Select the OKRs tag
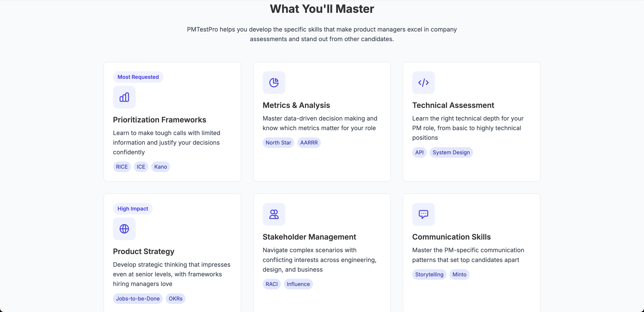Image resolution: width=644 pixels, height=312 pixels. (175, 298)
